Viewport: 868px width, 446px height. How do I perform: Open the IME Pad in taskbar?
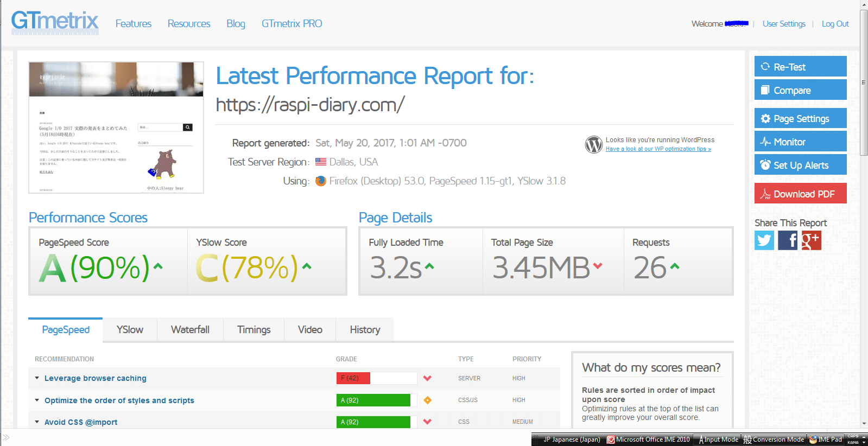click(825, 439)
